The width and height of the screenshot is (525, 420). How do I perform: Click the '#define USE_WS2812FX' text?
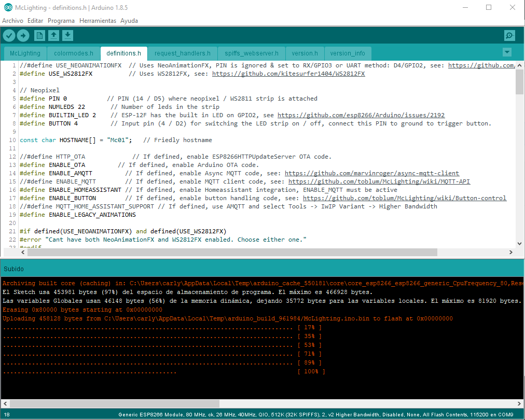point(56,74)
